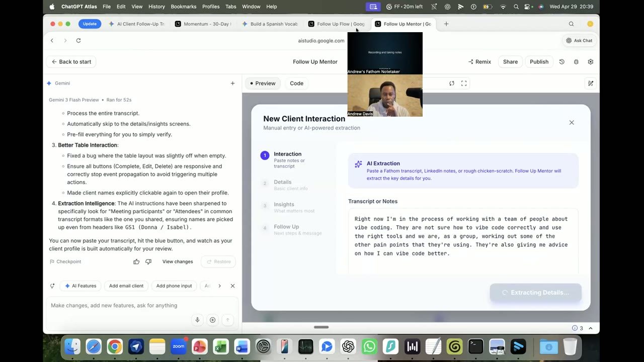Thumbs down the Gemini response

148,261
